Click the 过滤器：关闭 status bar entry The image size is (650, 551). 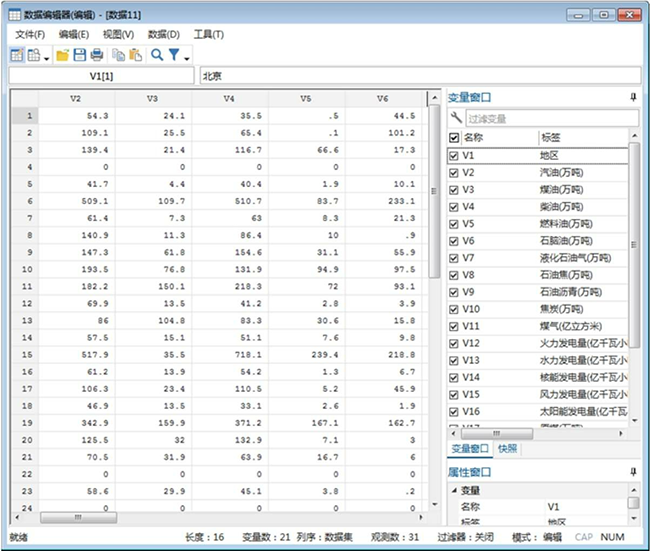pos(466,537)
